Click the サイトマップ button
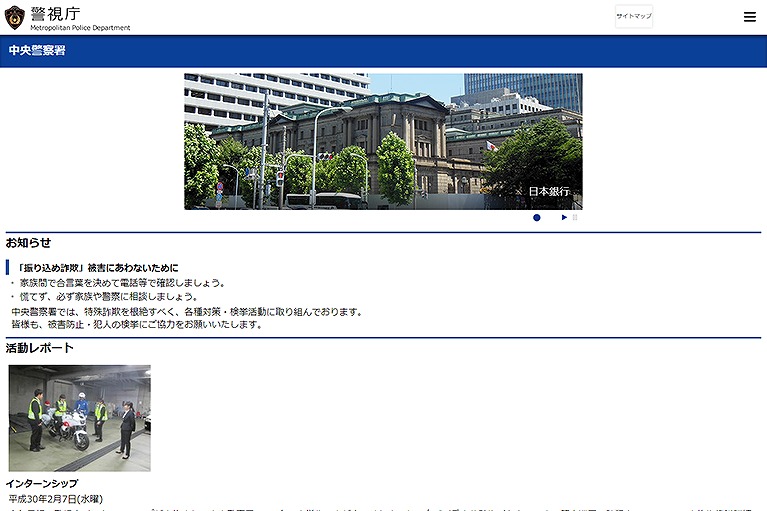This screenshot has height=511, width=767. 633,16
